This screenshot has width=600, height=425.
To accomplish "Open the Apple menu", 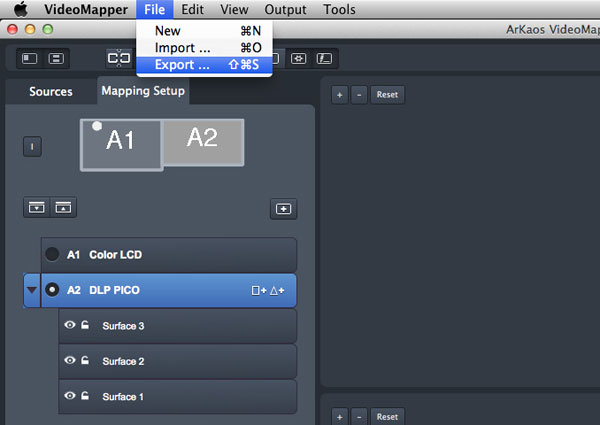I will coord(21,9).
